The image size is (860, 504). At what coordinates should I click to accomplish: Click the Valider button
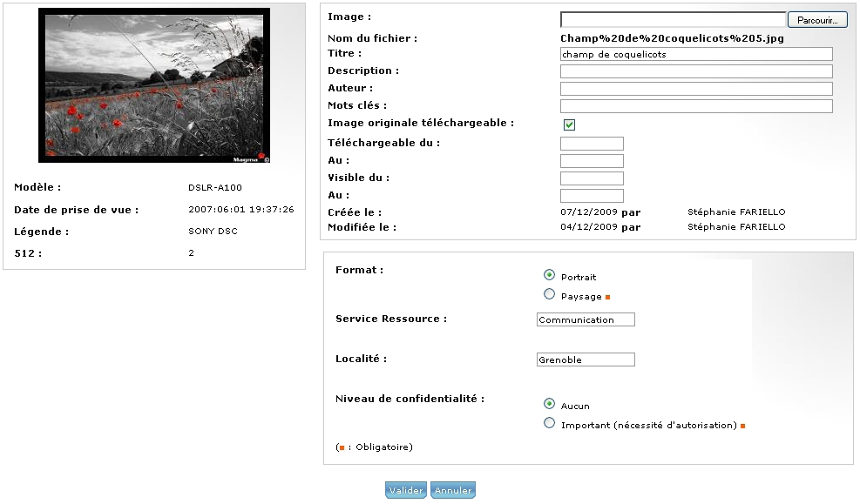pyautogui.click(x=406, y=490)
